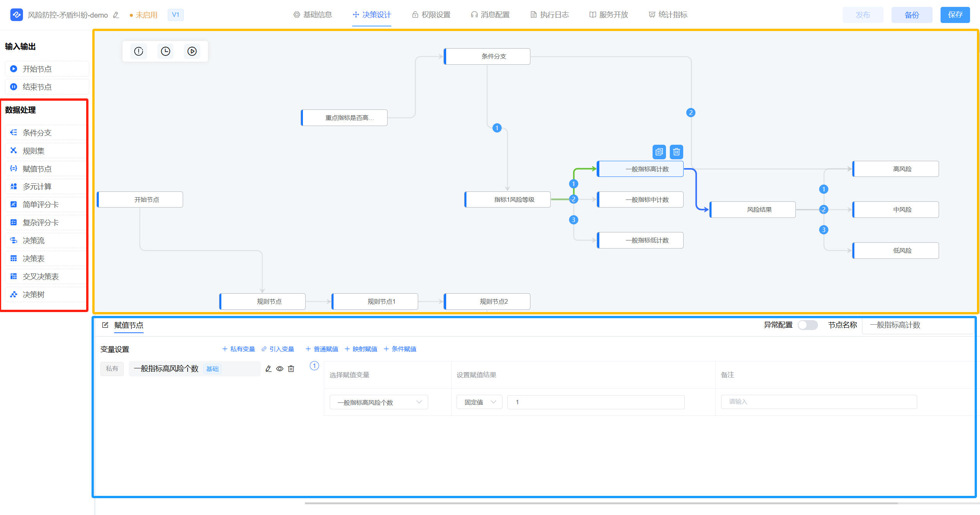Open the V1 version selector
The image size is (980, 515).
pos(175,15)
